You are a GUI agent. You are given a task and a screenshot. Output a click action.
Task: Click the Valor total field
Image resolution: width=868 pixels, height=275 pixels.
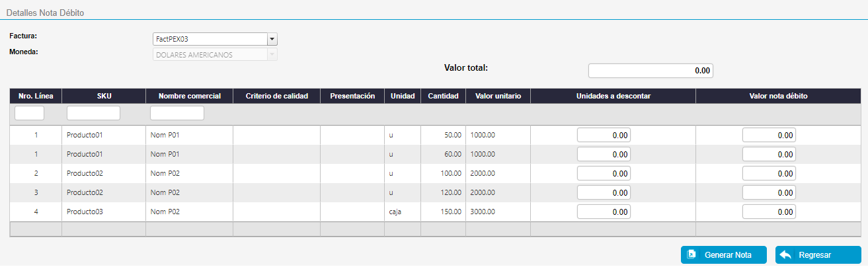pos(651,70)
